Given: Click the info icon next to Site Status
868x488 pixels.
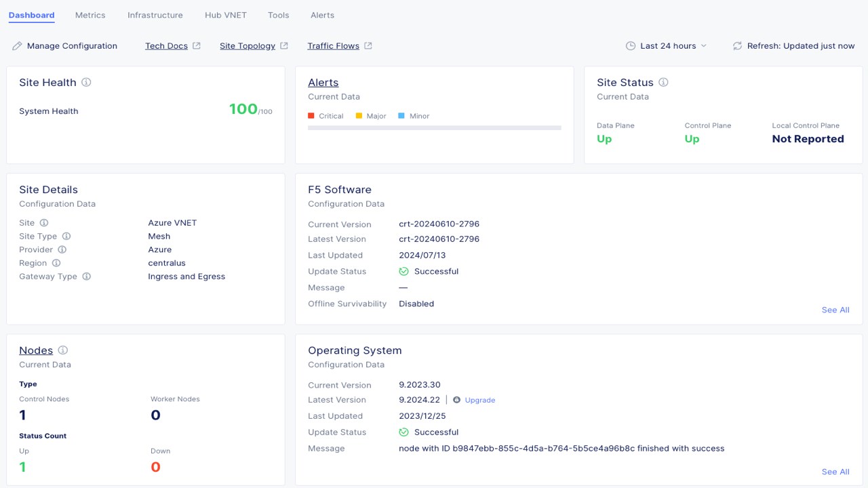Looking at the screenshot, I should (x=663, y=82).
